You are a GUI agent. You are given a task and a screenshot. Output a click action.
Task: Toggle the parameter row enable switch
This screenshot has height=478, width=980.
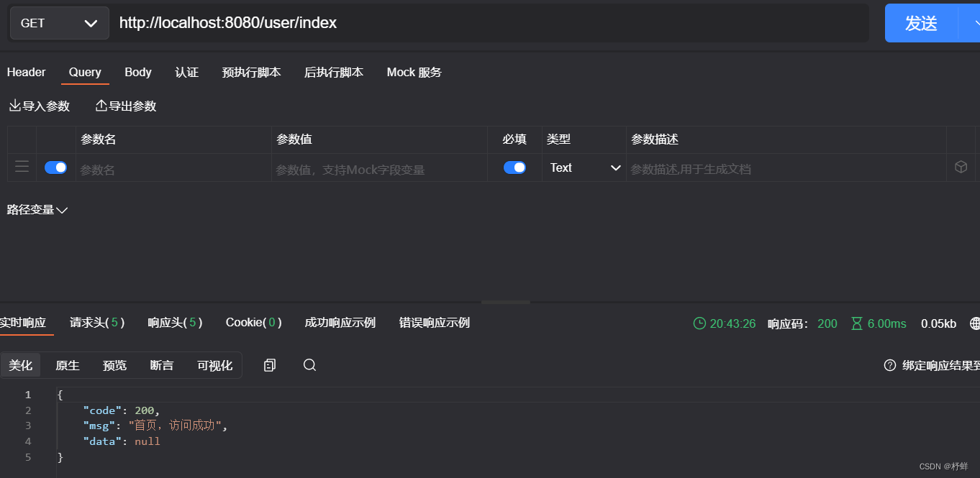(x=55, y=167)
